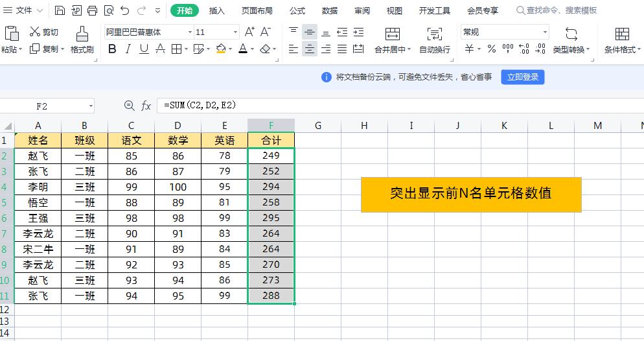Click the 剪切 cut button

(44, 32)
